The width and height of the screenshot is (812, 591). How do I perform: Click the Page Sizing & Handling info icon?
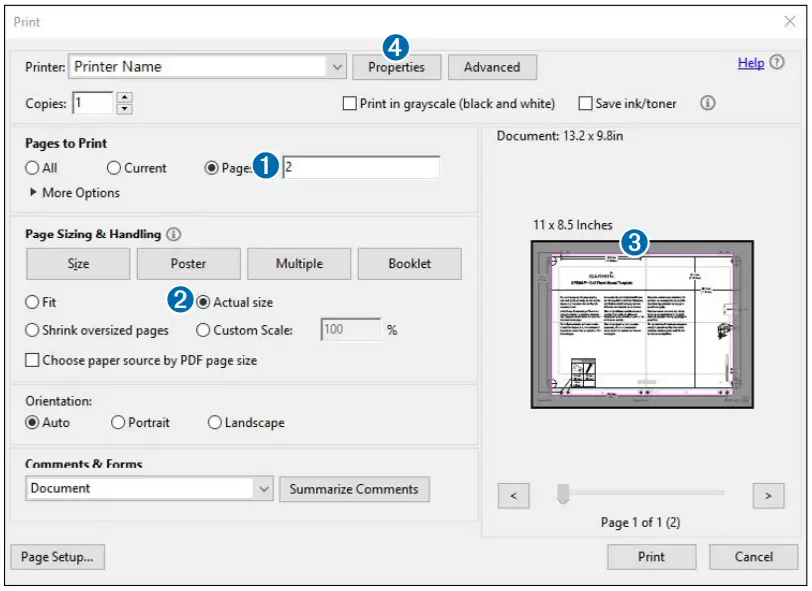point(174,234)
